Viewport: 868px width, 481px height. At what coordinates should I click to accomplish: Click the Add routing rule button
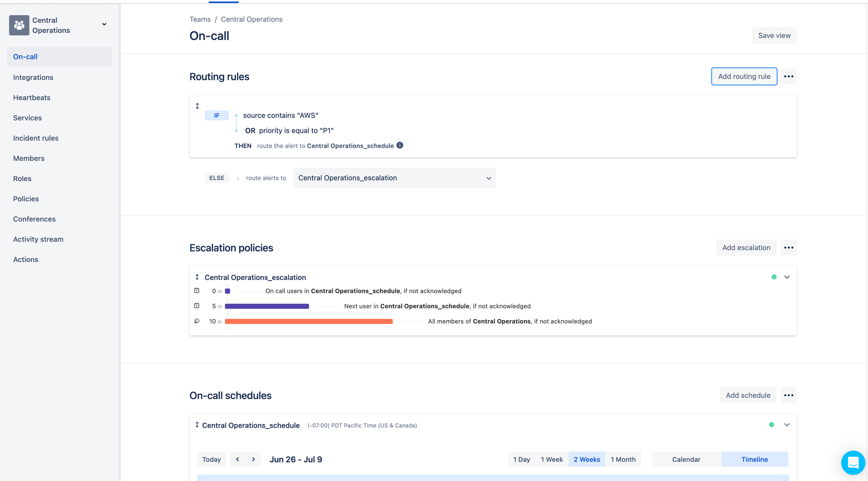[x=744, y=76]
